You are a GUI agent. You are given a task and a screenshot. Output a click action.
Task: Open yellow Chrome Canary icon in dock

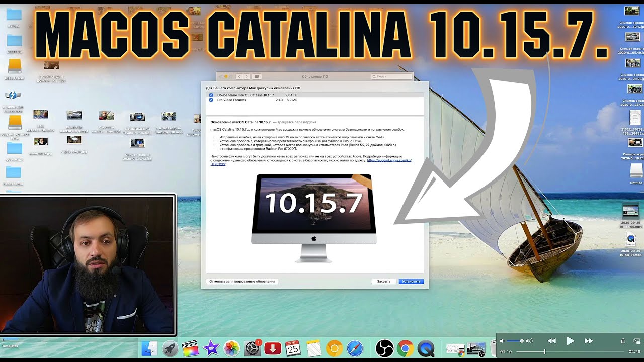pyautogui.click(x=334, y=348)
